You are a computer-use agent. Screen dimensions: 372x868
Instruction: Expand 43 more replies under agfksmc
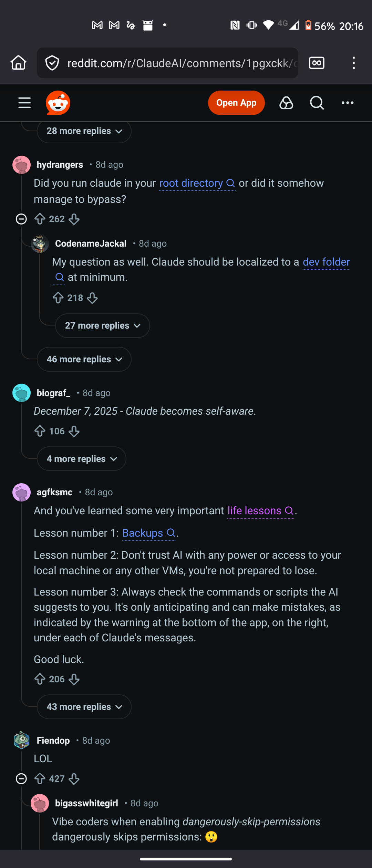coord(84,706)
